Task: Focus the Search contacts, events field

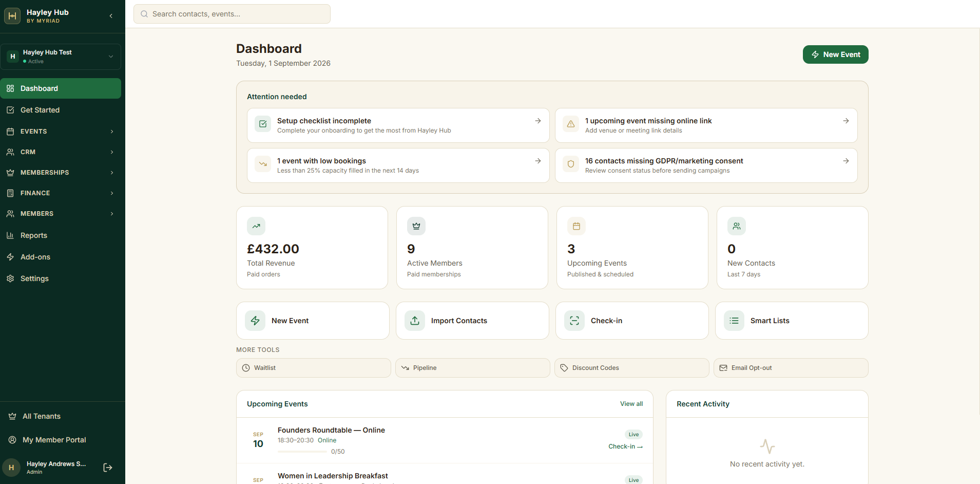Action: [x=232, y=14]
